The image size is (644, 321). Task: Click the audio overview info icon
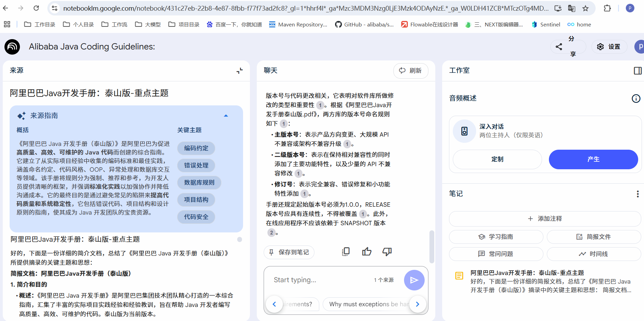[636, 99]
